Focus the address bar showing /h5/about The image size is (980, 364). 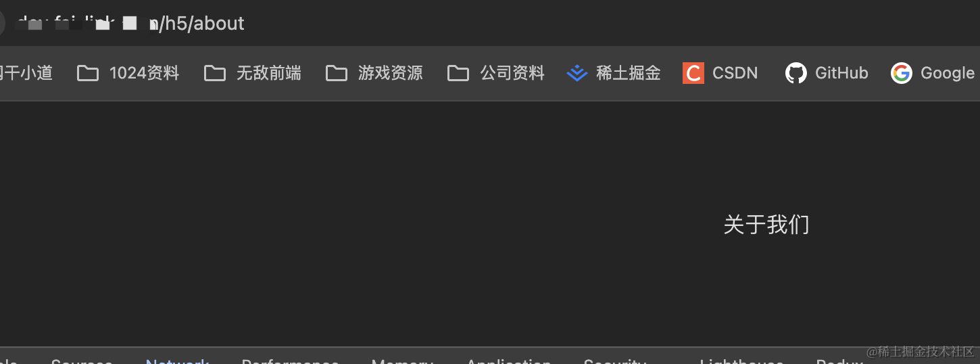(128, 23)
